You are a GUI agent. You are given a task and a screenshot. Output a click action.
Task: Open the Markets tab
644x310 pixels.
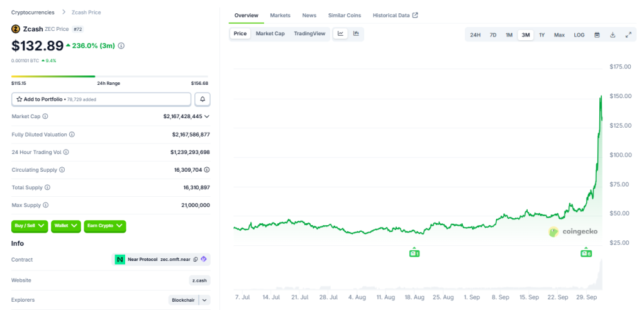pos(280,15)
